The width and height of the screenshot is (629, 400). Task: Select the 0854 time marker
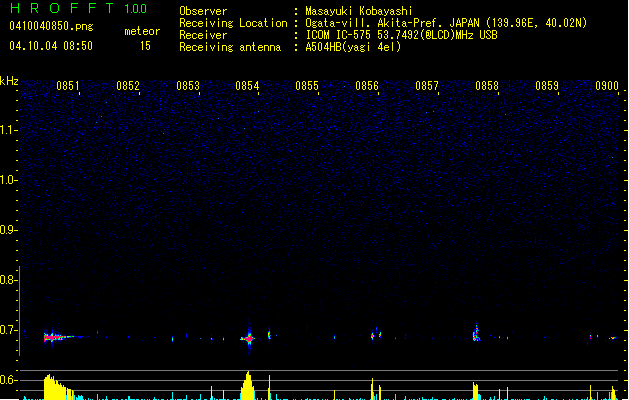248,87
